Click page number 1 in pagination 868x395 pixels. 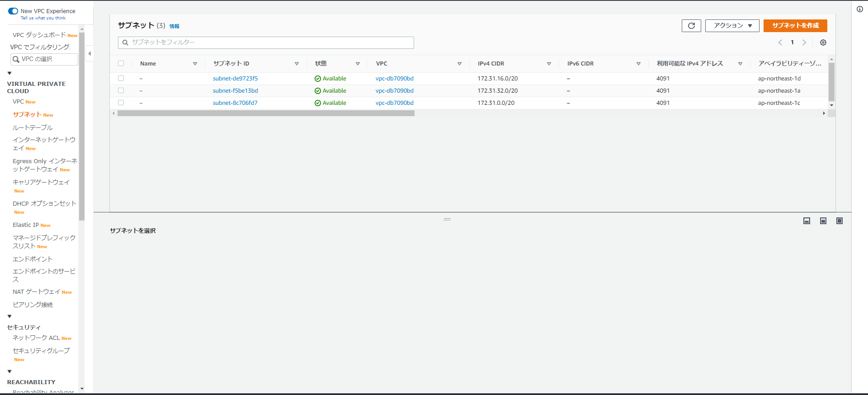pyautogui.click(x=792, y=42)
